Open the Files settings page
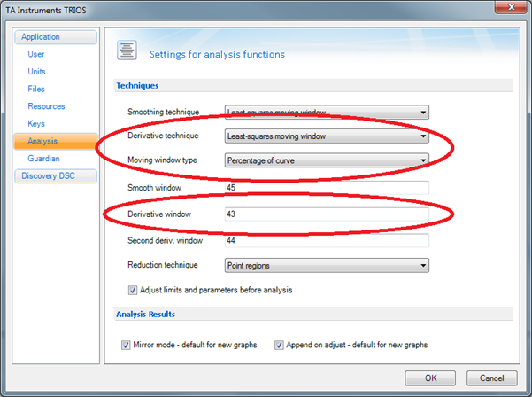Image resolution: width=532 pixels, height=397 pixels. pos(36,89)
